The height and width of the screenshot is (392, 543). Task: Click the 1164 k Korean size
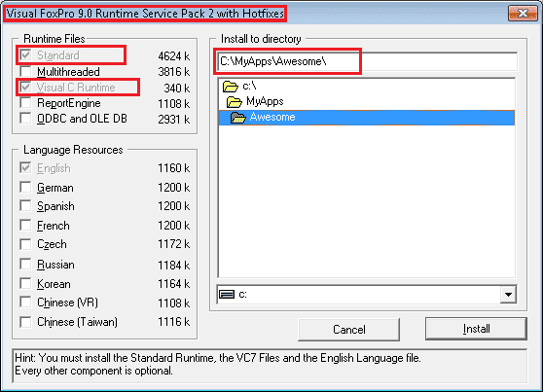tap(174, 284)
